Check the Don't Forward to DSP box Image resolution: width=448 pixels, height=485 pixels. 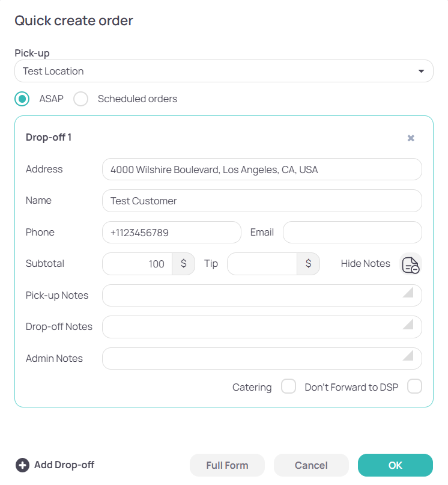[414, 386]
